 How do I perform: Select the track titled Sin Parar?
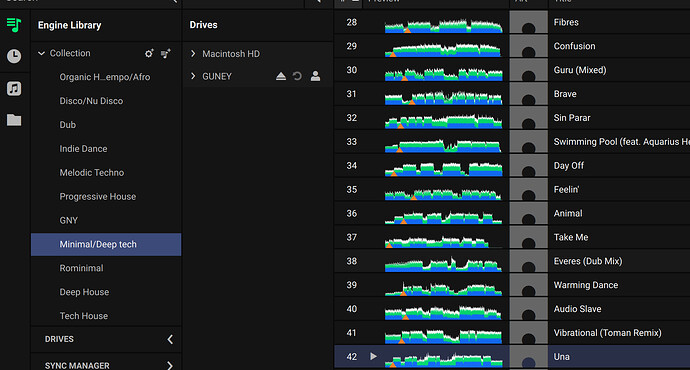pos(572,118)
